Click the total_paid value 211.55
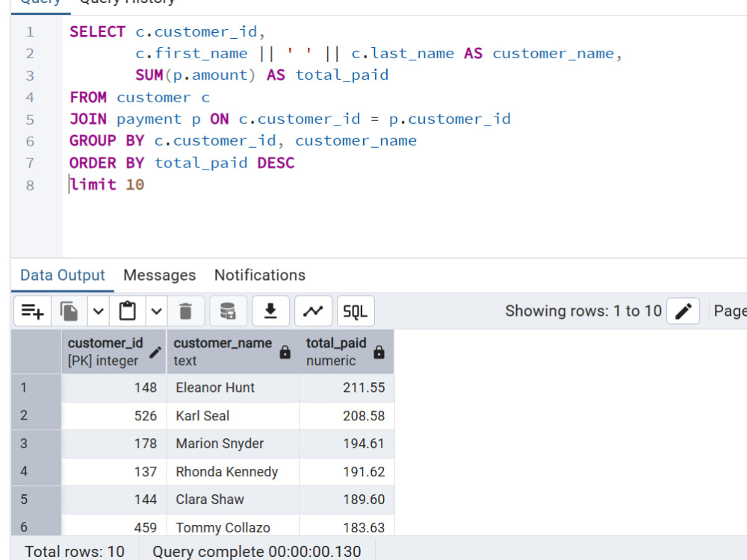This screenshot has width=747, height=560. [x=347, y=388]
